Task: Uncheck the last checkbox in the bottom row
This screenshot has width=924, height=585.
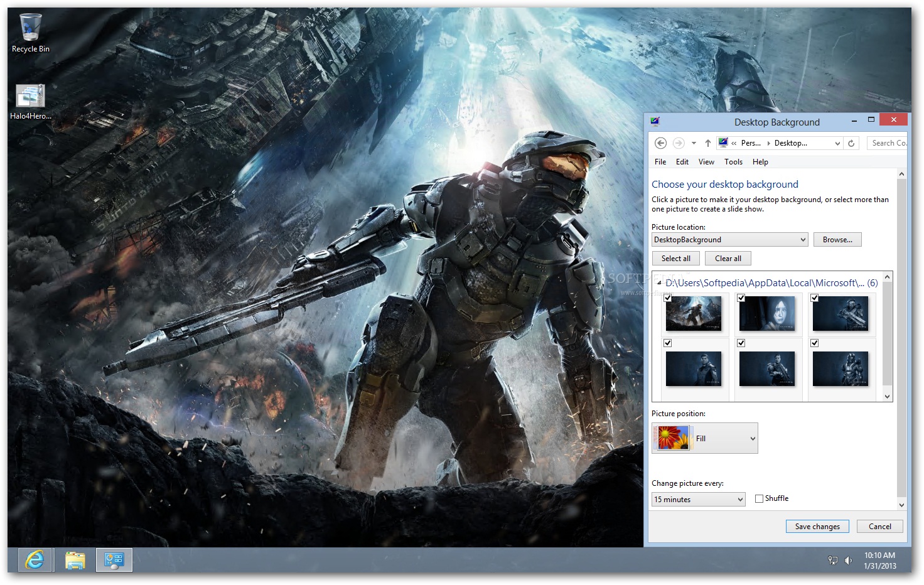Action: click(815, 343)
